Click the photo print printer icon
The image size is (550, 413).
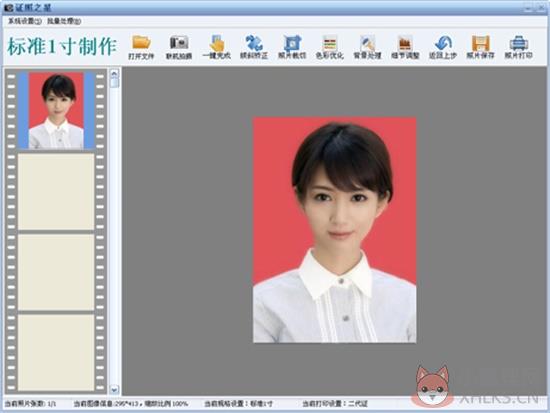coord(518,43)
